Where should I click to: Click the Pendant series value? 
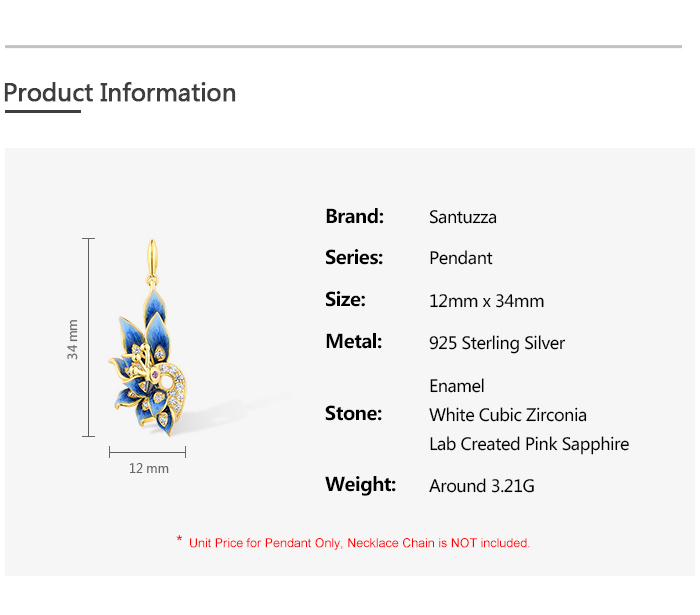point(460,258)
